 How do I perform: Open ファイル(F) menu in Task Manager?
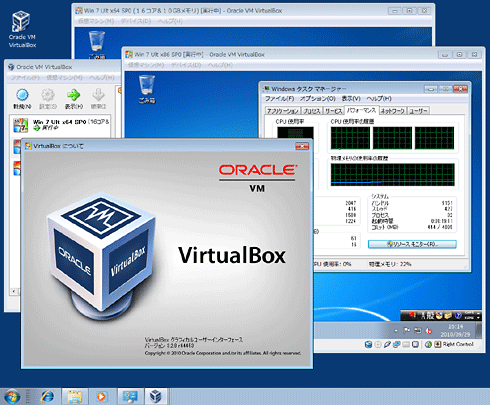(x=279, y=99)
